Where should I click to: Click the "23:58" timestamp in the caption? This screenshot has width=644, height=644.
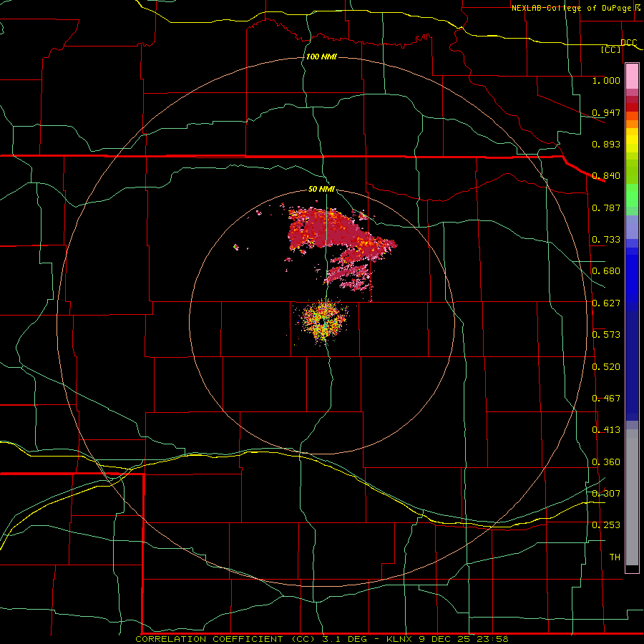[493, 639]
